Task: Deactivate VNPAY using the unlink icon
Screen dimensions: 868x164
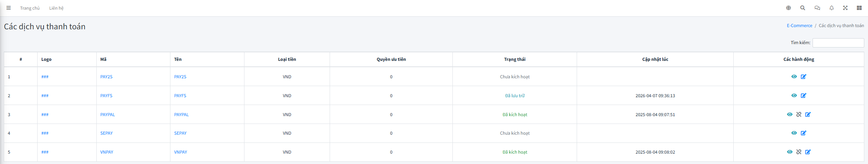Action: click(799, 152)
